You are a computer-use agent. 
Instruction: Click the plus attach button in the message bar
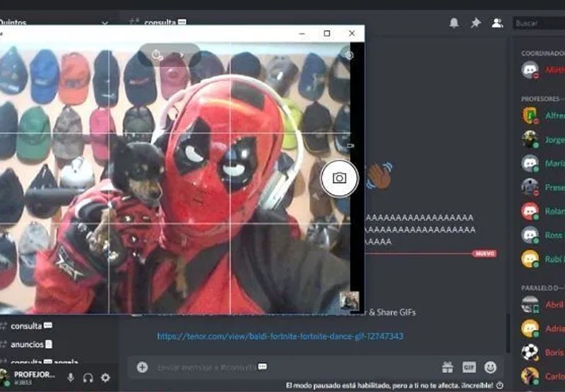142,367
